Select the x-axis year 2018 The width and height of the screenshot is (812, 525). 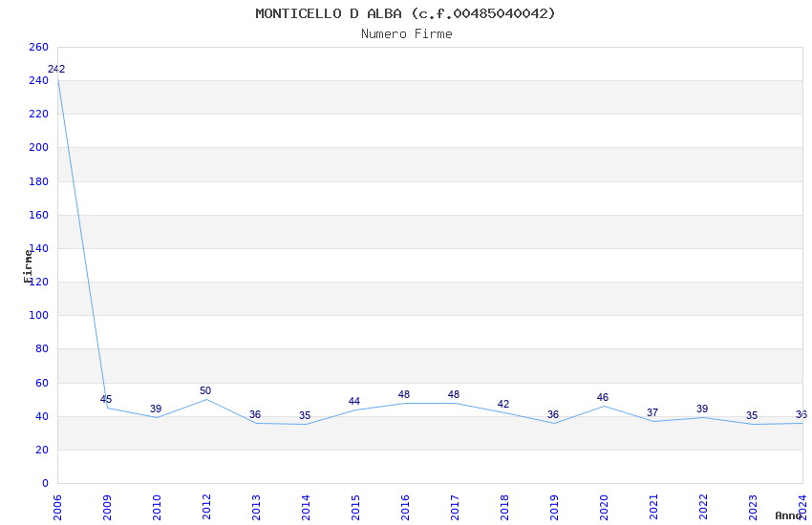(505, 508)
